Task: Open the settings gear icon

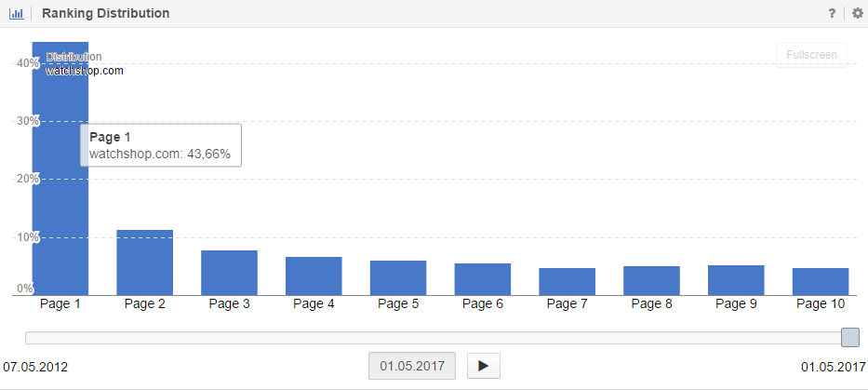Action: (858, 14)
